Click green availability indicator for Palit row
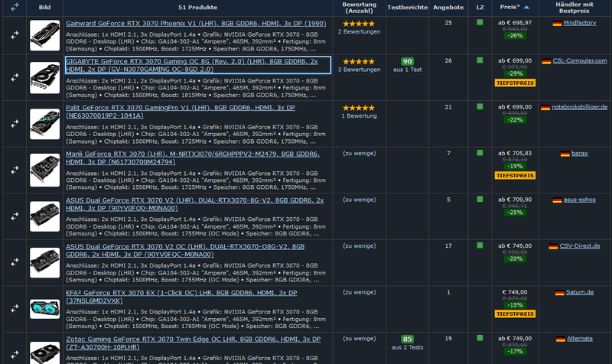The width and height of the screenshot is (612, 364). tap(480, 106)
